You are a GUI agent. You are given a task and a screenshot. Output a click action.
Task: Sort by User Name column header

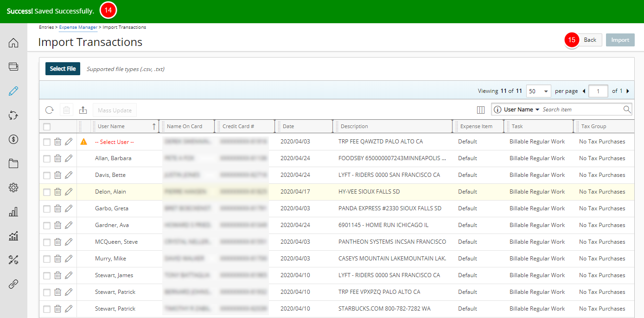111,126
